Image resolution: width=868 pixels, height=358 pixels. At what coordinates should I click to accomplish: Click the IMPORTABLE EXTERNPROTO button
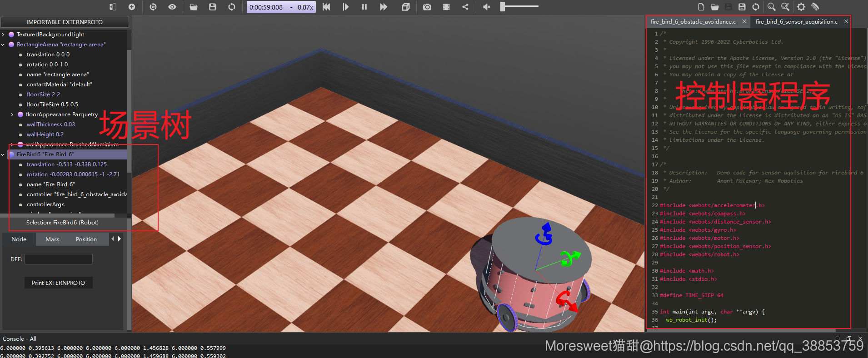[65, 22]
